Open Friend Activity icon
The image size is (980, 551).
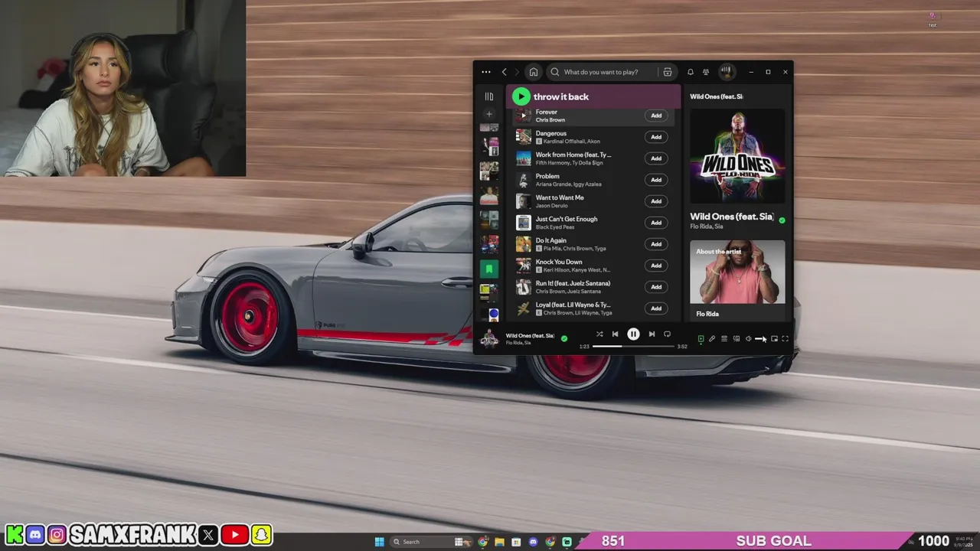[x=706, y=72]
